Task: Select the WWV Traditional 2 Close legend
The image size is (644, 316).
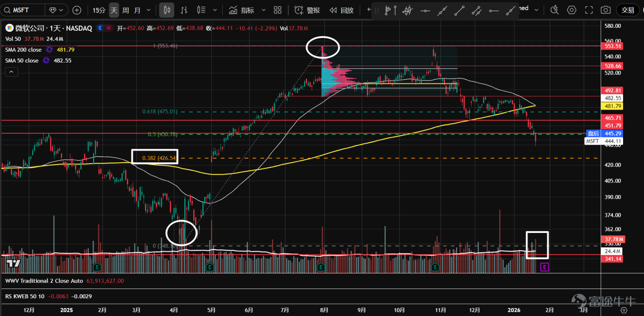Action: [x=44, y=281]
